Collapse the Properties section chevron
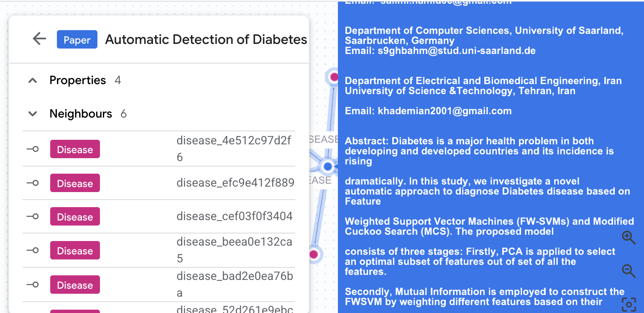 tap(33, 80)
